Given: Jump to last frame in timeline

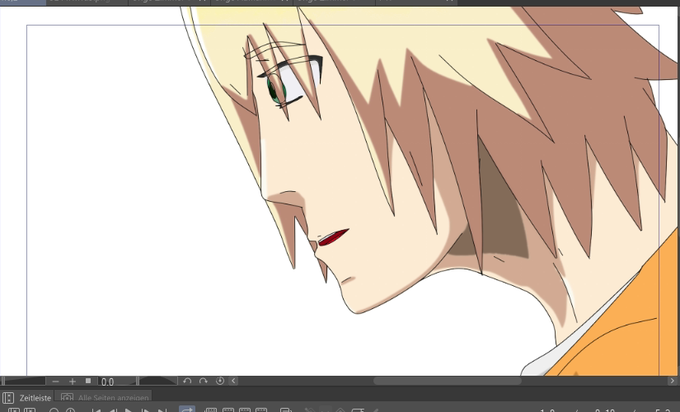Looking at the screenshot, I should click(x=162, y=410).
